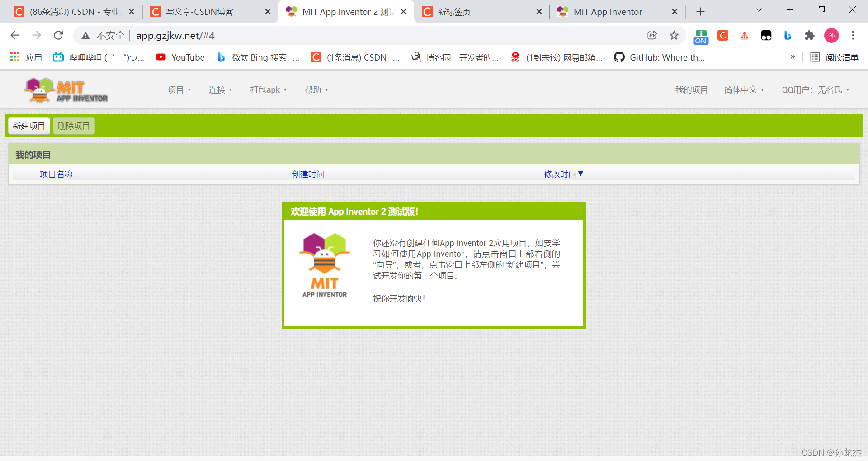Image resolution: width=868 pixels, height=461 pixels.
Task: Open the GitHub bookmark
Action: (x=659, y=57)
